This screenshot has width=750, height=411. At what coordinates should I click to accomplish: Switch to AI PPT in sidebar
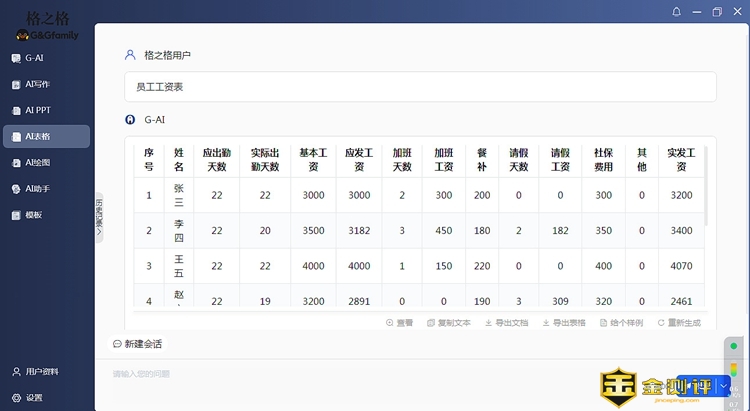[x=37, y=110]
